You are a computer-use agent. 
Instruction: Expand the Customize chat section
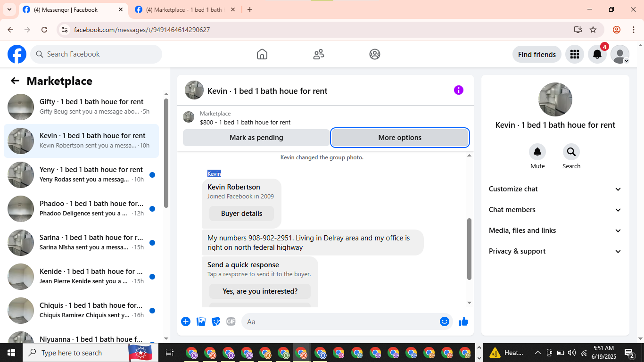(555, 189)
